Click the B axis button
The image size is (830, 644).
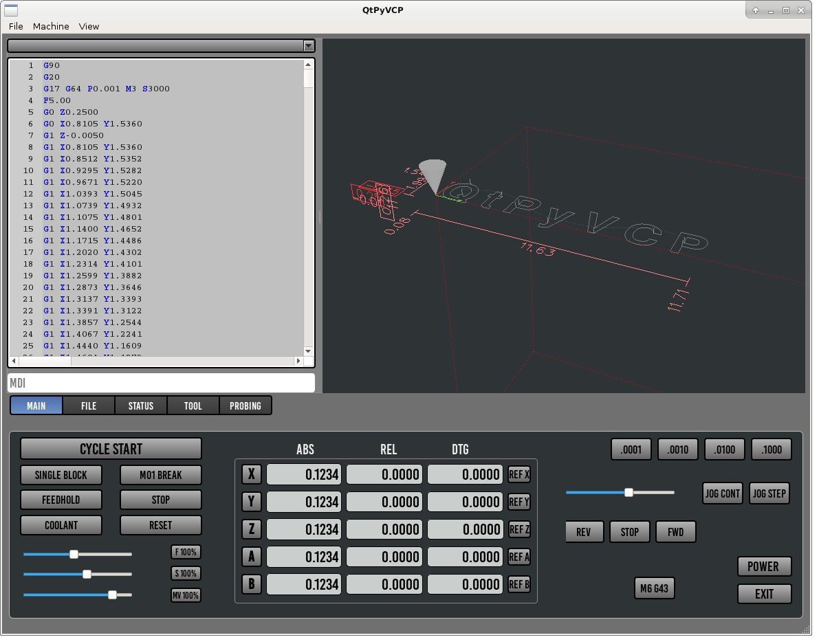click(x=252, y=584)
